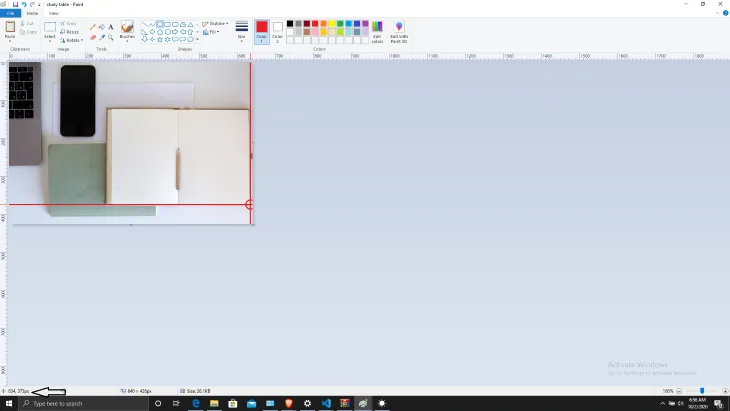The height and width of the screenshot is (411, 730).
Task: Open the File menu
Action: tap(10, 13)
